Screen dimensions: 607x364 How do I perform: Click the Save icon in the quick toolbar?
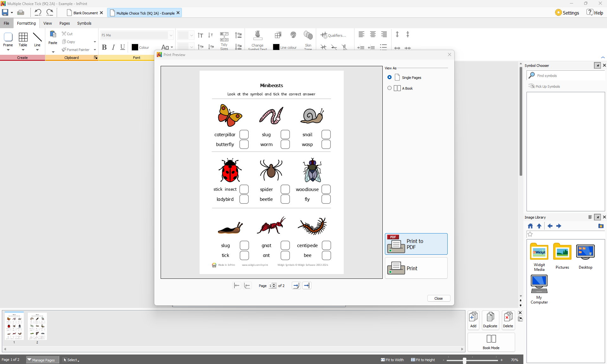click(5, 13)
